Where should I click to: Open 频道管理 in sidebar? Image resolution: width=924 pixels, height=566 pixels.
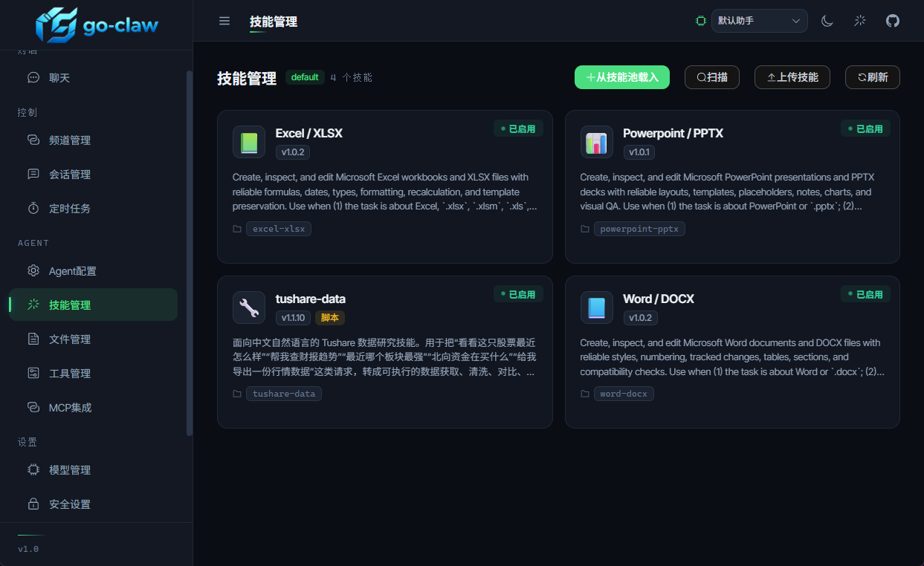click(93, 140)
